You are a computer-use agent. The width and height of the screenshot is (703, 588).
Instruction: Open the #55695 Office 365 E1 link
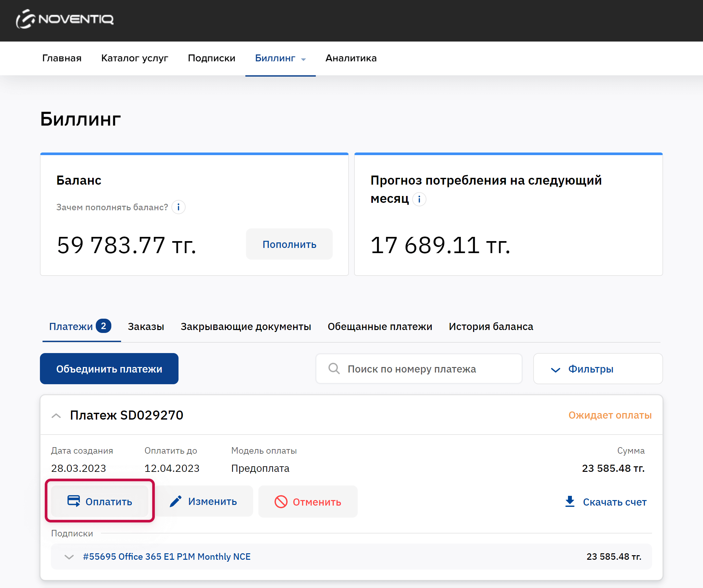pos(167,557)
